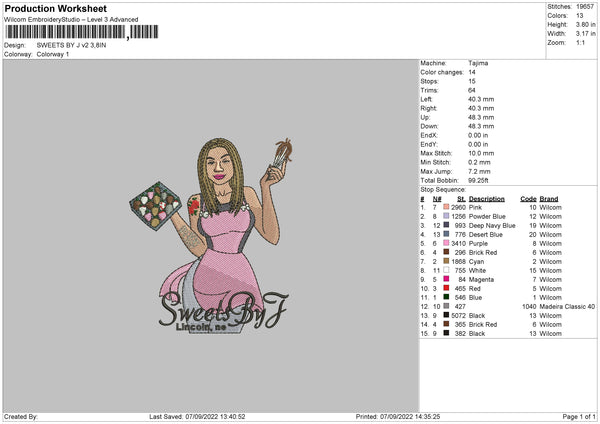Screen dimensions: 600x424
Task: Click the Black swatch with 382 stitches
Action: click(446, 333)
